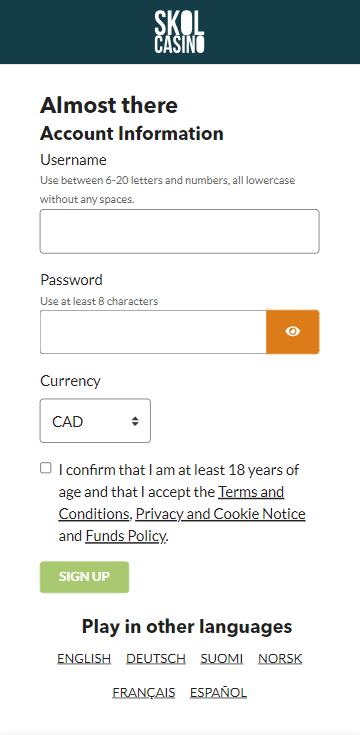Open the Privacy and Cookie Notice link

click(220, 514)
